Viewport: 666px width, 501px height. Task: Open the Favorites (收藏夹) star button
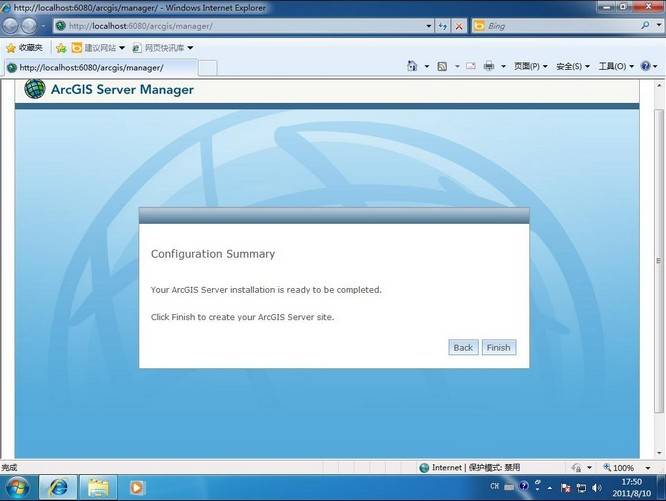25,48
